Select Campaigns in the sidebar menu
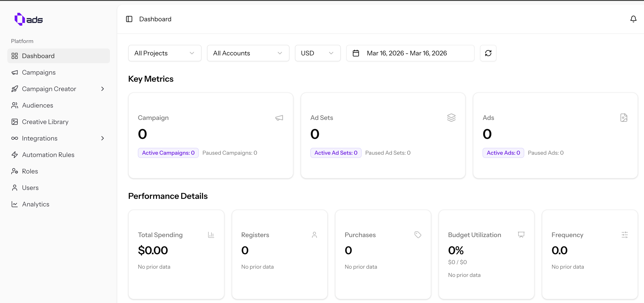This screenshot has height=303, width=644. click(39, 73)
